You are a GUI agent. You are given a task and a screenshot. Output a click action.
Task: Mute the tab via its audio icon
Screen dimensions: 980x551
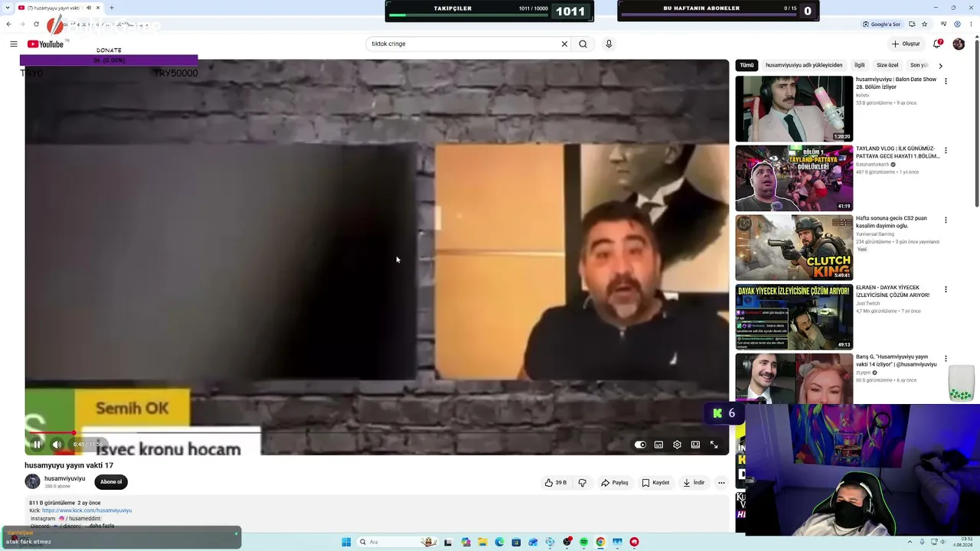88,8
